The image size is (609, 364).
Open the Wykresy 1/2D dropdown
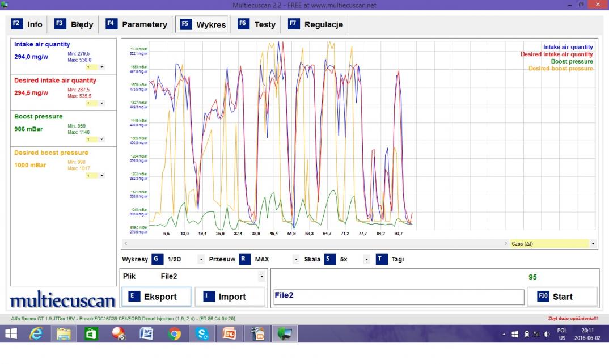tap(201, 260)
